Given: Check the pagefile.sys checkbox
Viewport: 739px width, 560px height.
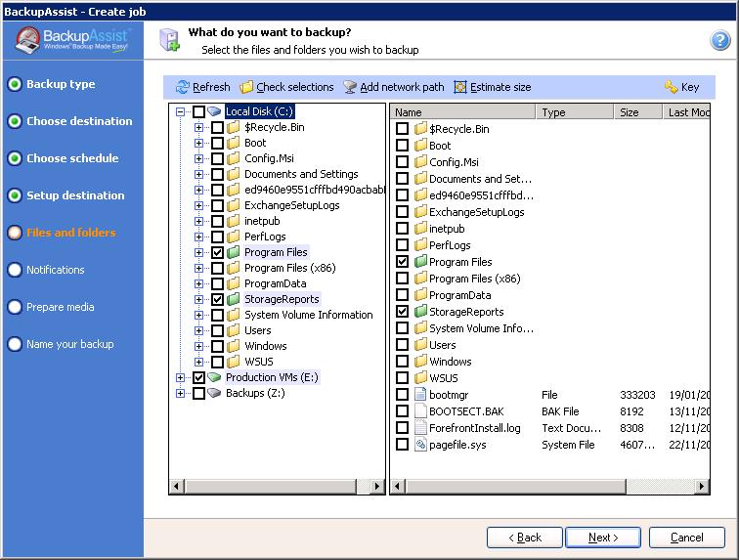Looking at the screenshot, I should [x=402, y=444].
